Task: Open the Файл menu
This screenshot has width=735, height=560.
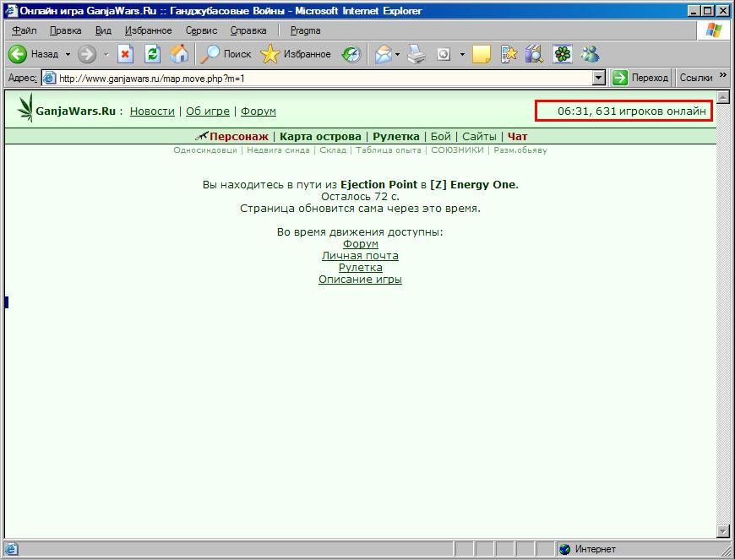Action: 24,30
